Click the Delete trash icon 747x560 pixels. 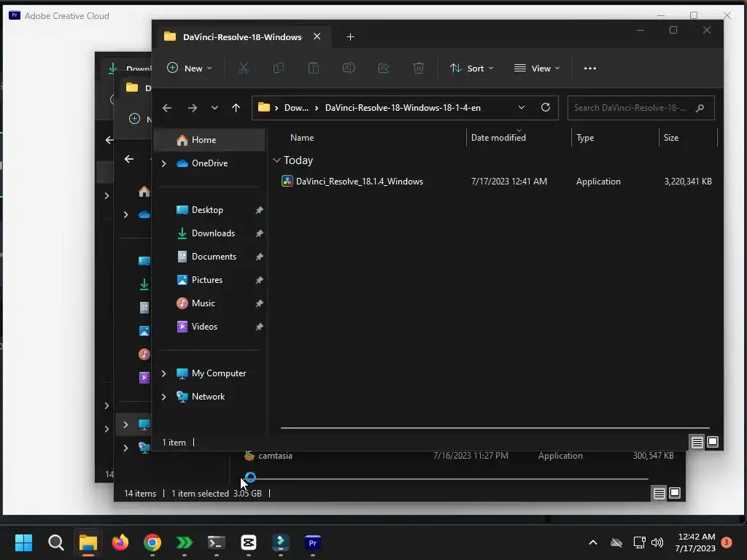coord(419,68)
